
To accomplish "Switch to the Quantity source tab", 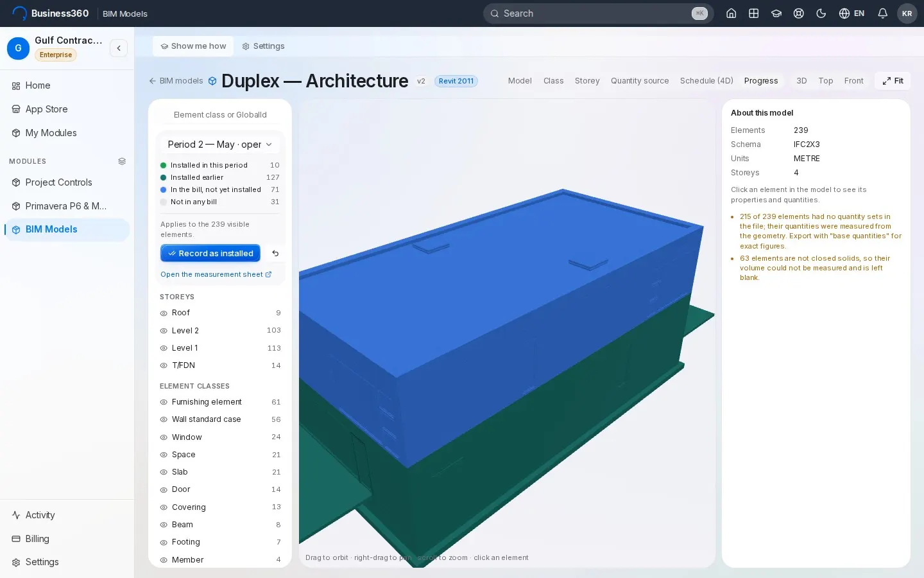I will pos(640,81).
